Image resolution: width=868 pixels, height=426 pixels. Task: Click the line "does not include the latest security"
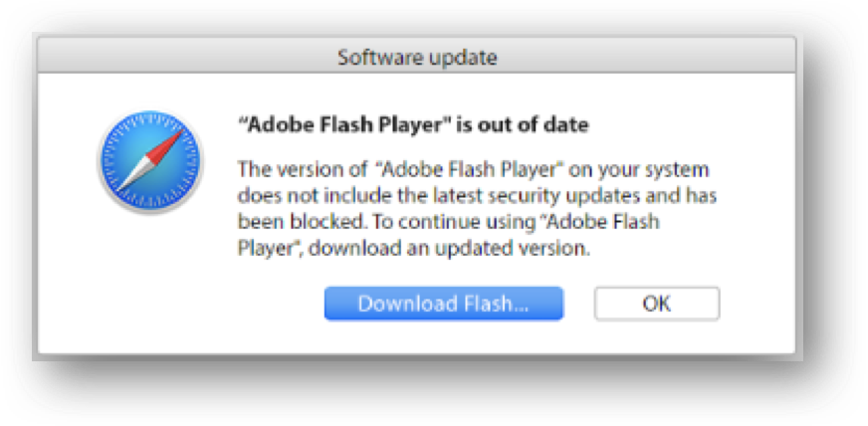[x=477, y=196]
